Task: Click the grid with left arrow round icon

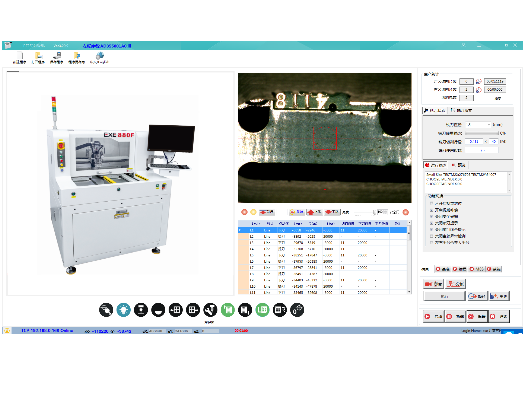Action: (x=175, y=310)
